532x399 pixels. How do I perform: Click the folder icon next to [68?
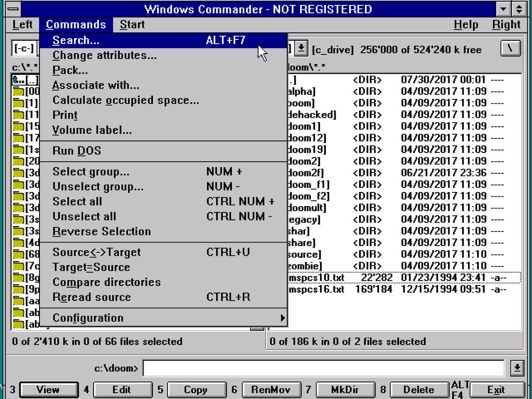[19, 254]
